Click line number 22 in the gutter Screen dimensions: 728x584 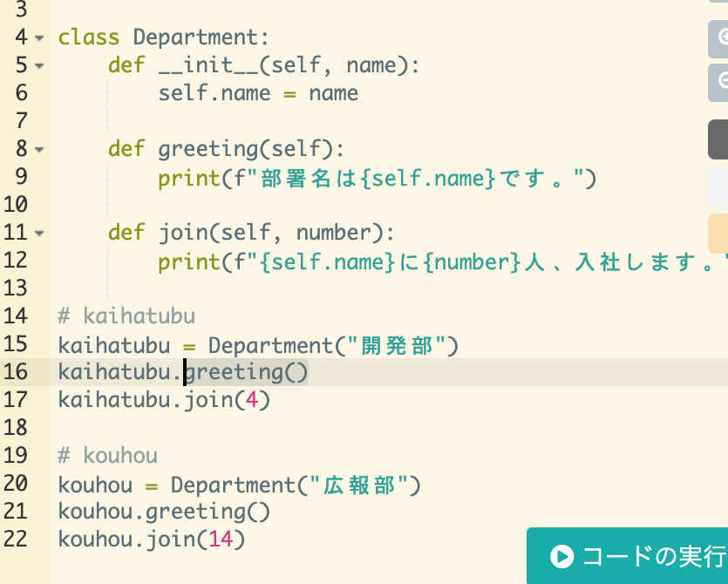pos(16,539)
